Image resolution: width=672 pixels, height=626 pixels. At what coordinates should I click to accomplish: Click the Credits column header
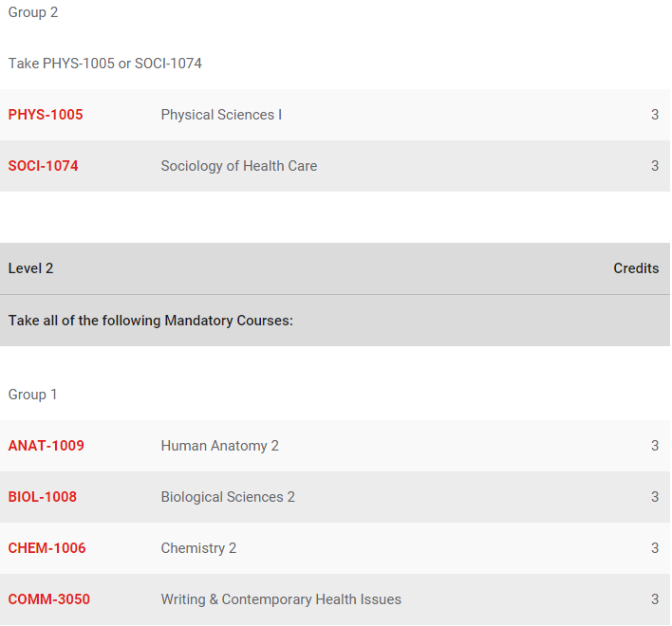(636, 268)
